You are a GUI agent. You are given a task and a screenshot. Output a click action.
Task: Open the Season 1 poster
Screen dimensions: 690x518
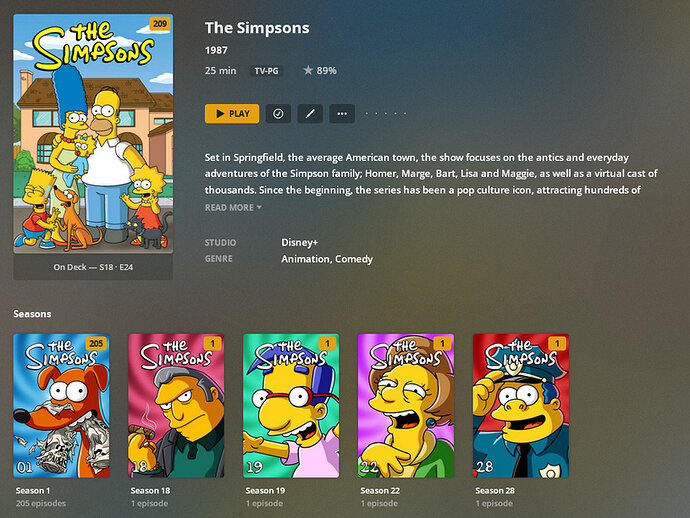pos(61,406)
